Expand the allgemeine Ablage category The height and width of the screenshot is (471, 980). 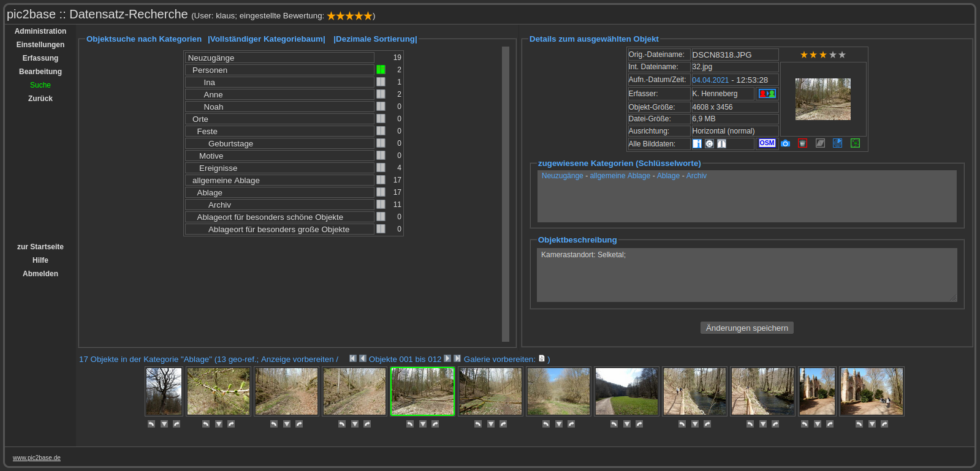226,180
